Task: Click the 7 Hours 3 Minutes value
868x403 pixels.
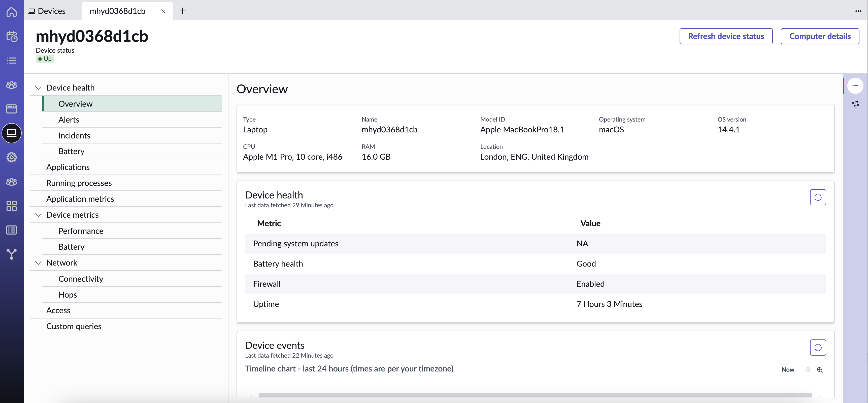Action: click(609, 304)
